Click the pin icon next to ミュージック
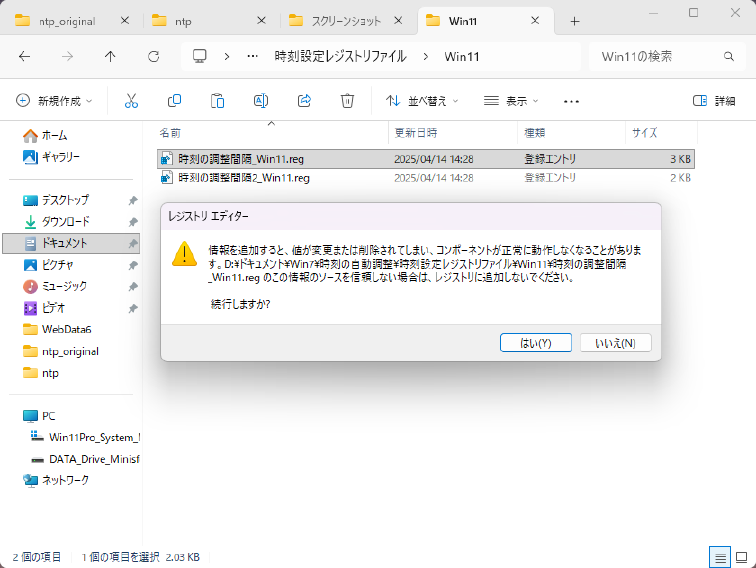Screen dimensions: 756x568 pos(133,286)
